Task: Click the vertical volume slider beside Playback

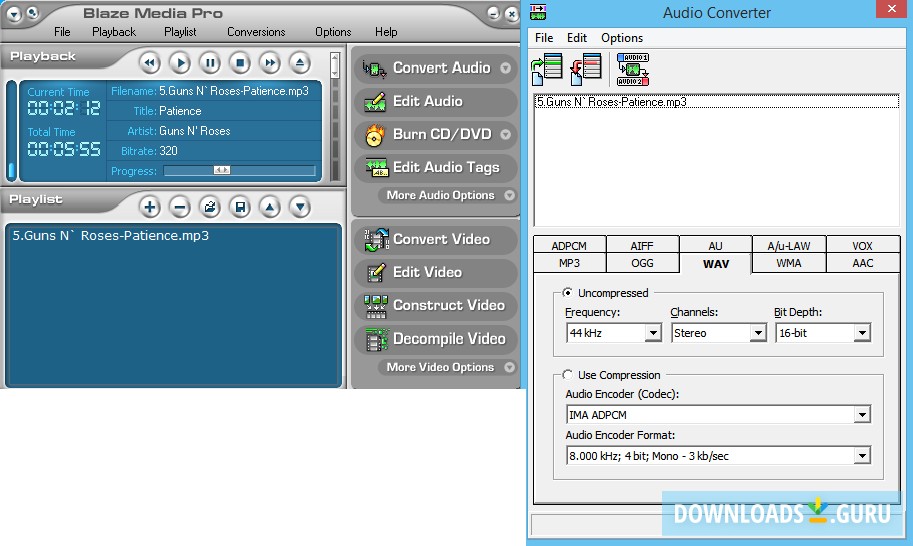Action: (x=335, y=65)
